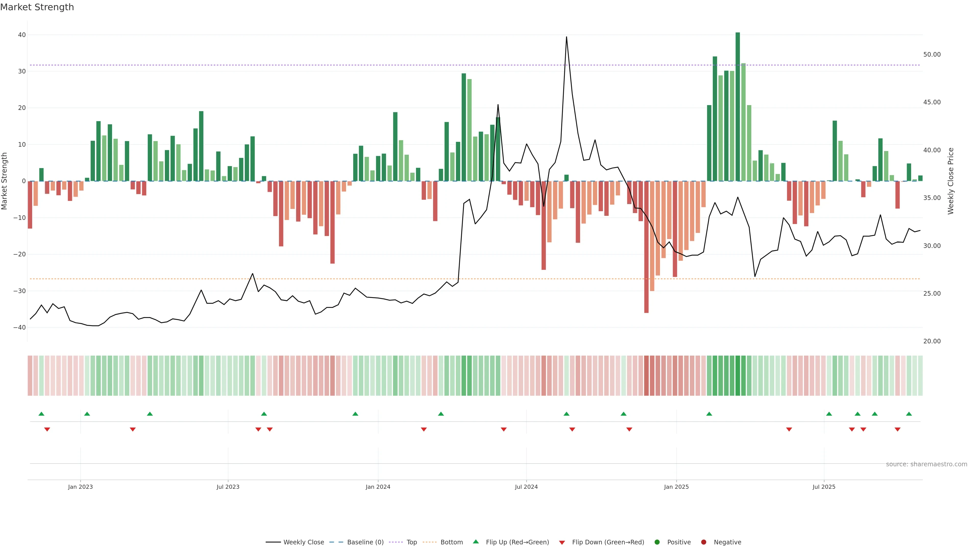
Task: Click flip-up triangle marker just after Jan 2025
Action: point(709,414)
